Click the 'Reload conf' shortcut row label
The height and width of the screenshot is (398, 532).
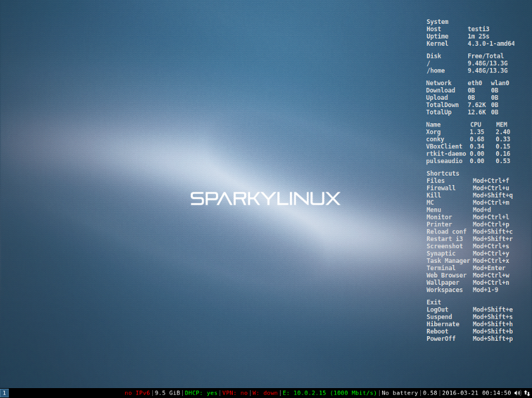click(446, 232)
